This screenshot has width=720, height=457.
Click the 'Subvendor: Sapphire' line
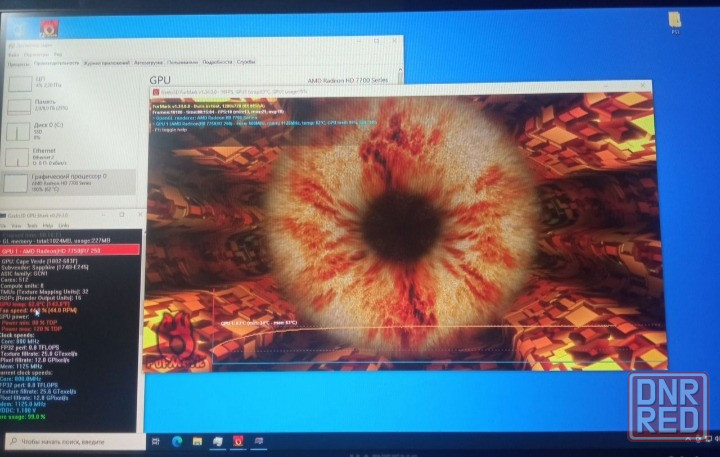[45, 267]
